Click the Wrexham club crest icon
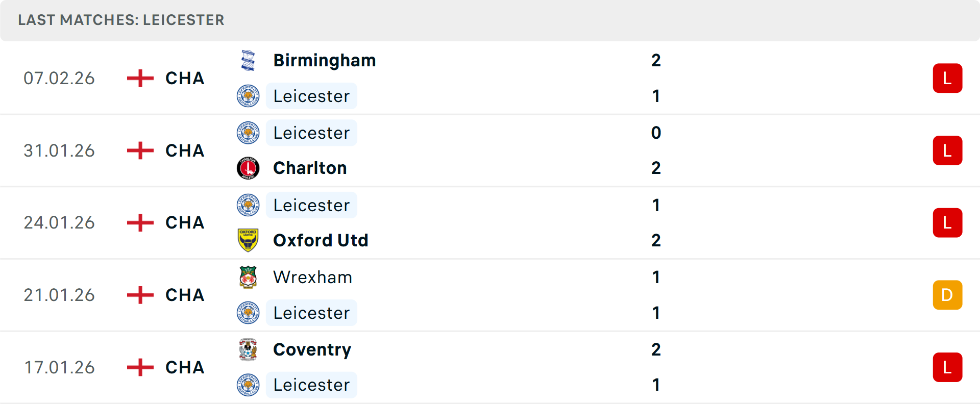Screen dimensions: 980x404 coord(248,277)
